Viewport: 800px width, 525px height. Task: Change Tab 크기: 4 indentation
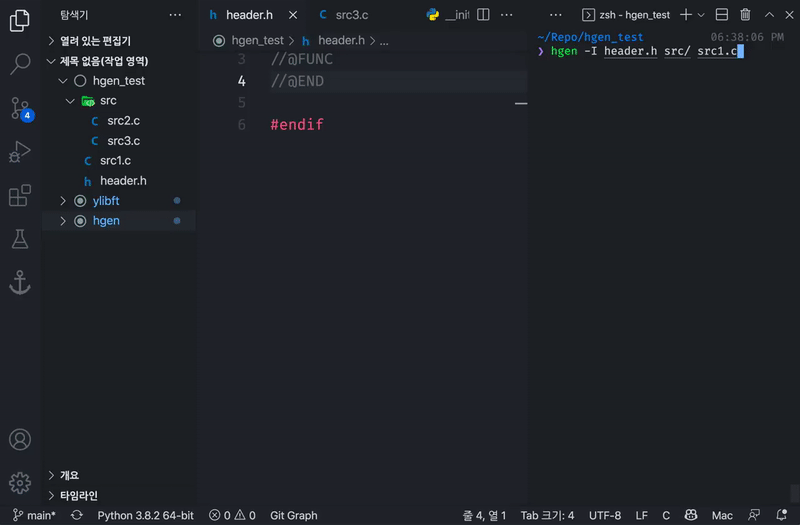pos(547,515)
